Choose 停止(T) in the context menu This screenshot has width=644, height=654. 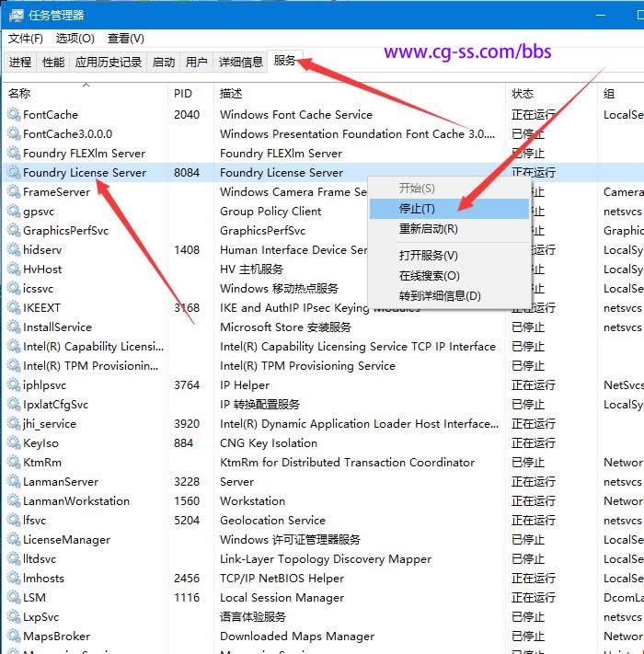coord(417,209)
